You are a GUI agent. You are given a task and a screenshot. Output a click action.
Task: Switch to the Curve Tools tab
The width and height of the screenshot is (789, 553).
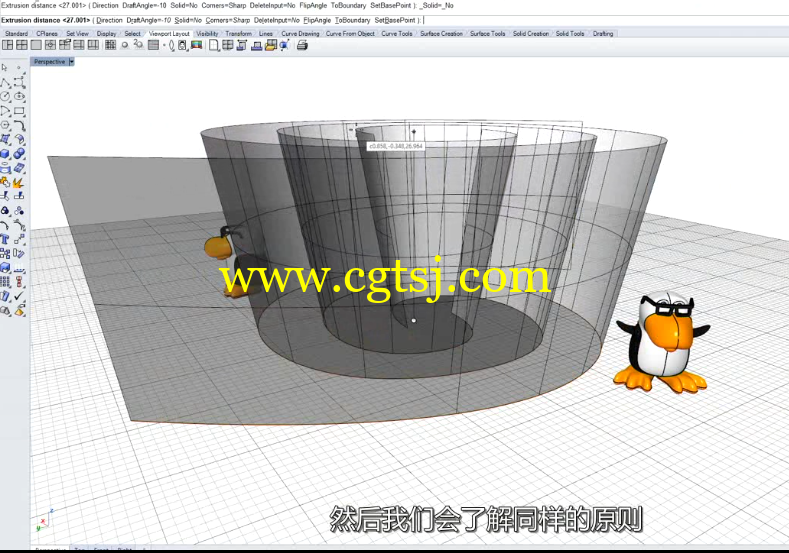click(x=397, y=34)
